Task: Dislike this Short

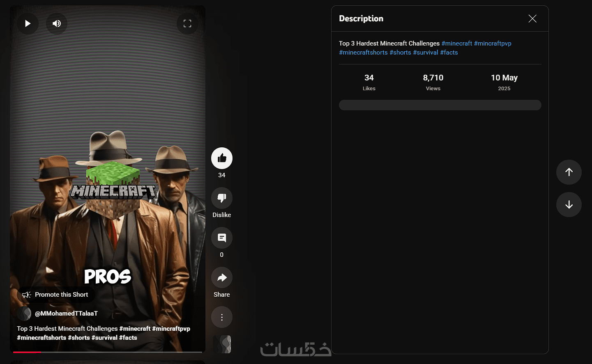Action: 222,198
